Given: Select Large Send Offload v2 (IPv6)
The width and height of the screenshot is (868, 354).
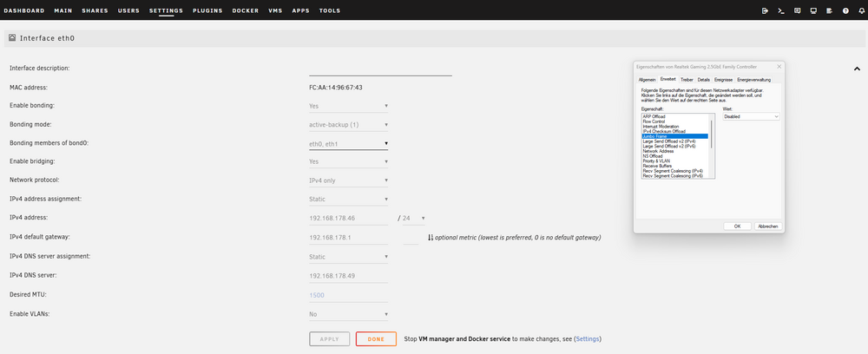Looking at the screenshot, I should [x=674, y=146].
